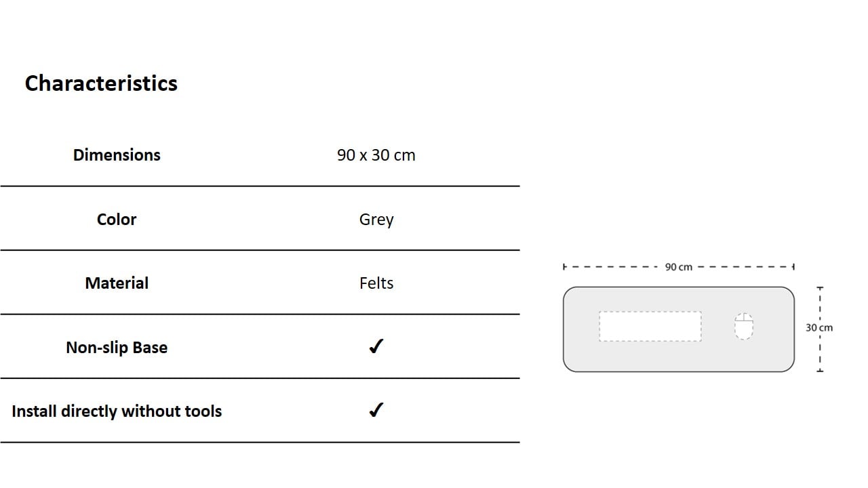
Task: Click top end tick of 30 cm dimension line
Action: coord(820,289)
